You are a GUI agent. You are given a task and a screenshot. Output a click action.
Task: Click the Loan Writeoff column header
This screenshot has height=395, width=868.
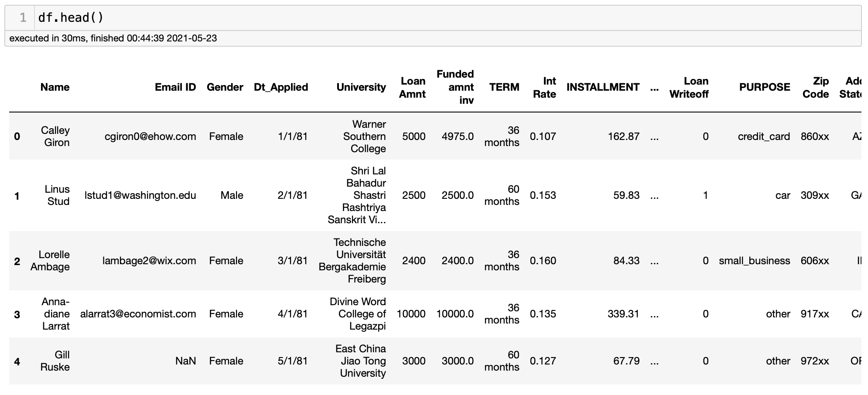pyautogui.click(x=689, y=87)
